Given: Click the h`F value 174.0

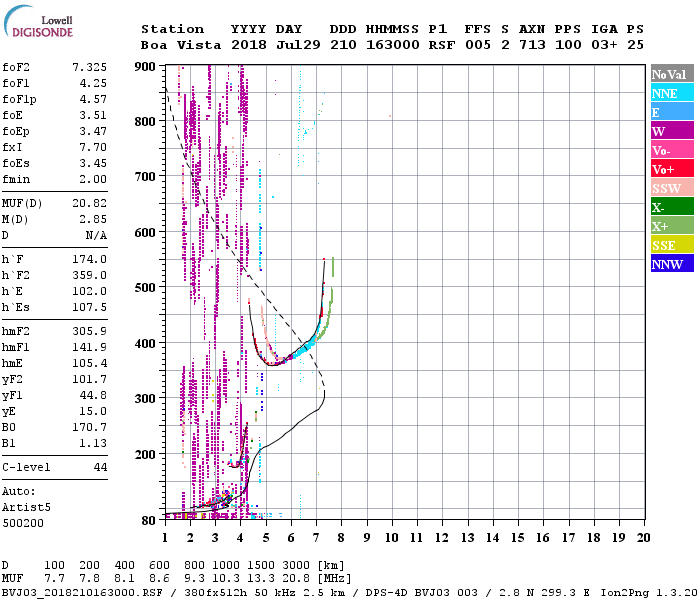Looking at the screenshot, I should [90, 259].
